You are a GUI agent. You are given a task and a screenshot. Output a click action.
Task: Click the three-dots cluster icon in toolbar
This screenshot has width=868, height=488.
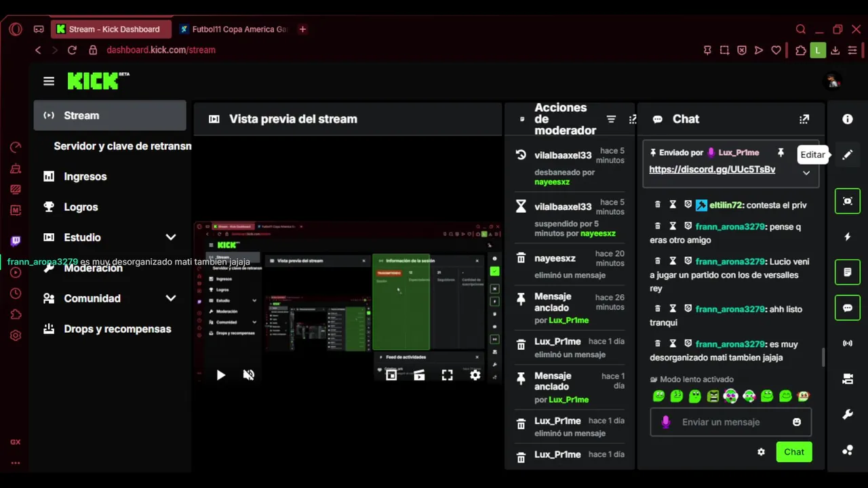point(848,450)
